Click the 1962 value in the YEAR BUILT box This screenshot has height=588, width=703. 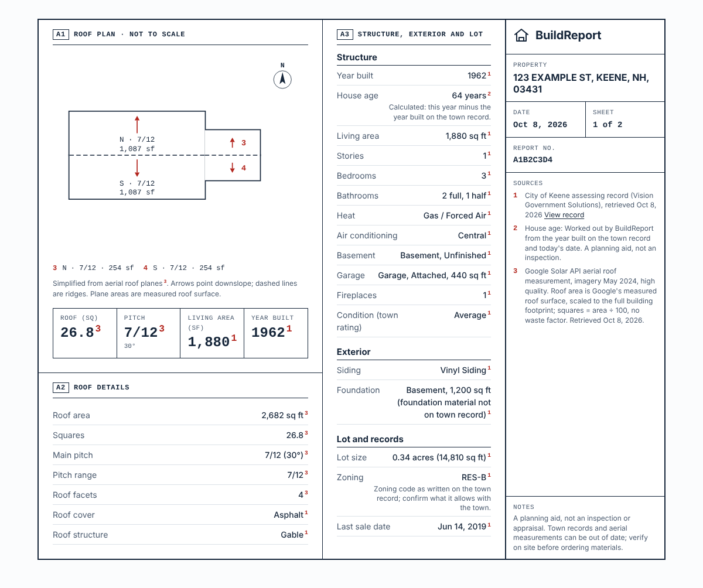click(x=268, y=333)
